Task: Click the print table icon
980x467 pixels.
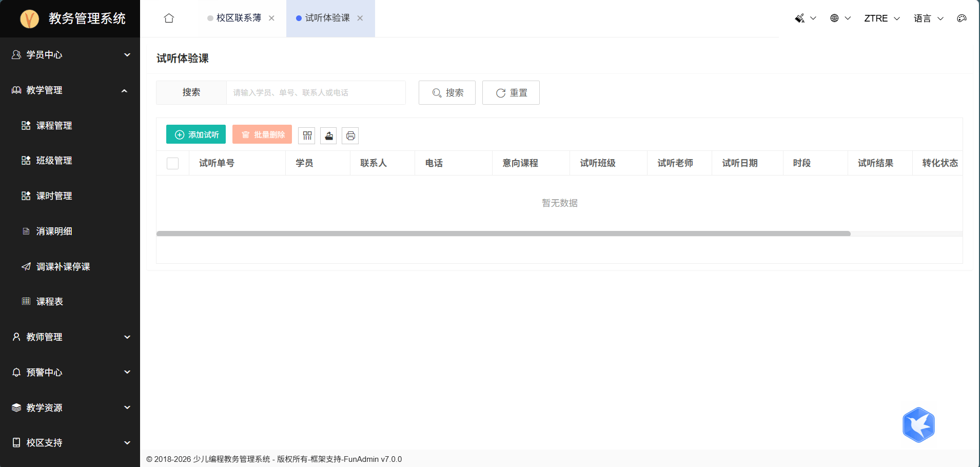Action: pos(350,135)
